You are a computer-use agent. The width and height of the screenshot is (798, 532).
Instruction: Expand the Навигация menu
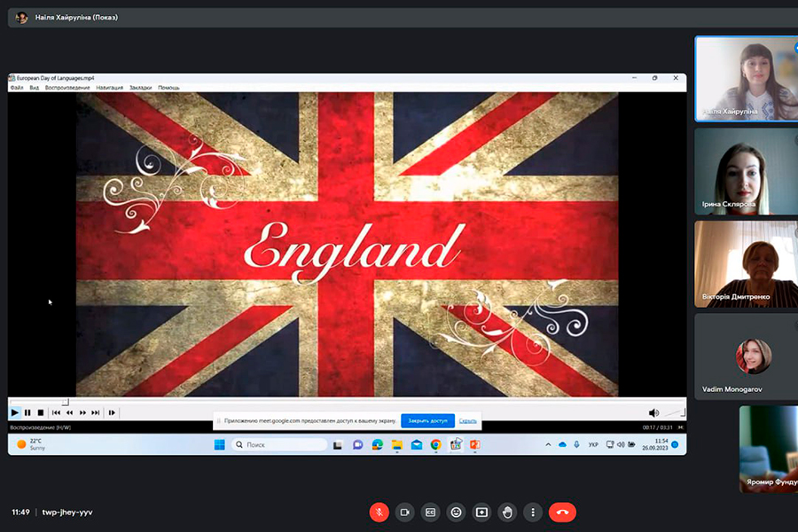tap(110, 88)
